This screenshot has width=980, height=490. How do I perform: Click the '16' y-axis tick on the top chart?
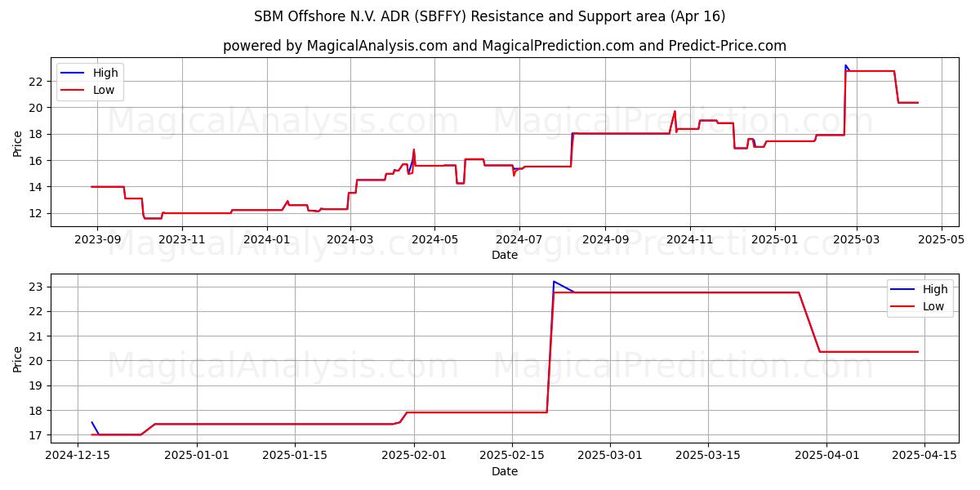click(38, 160)
